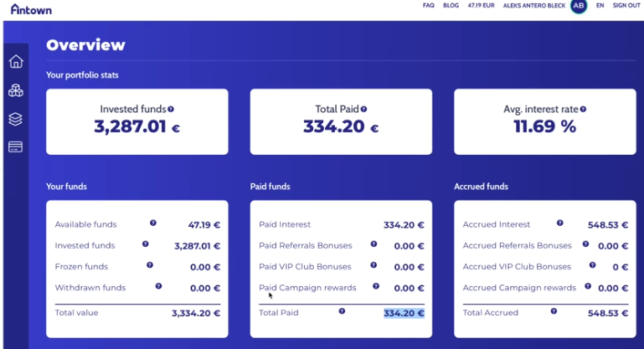Click help icon beside Paid Referrals Bonuses
This screenshot has height=349, width=644.
374,244
